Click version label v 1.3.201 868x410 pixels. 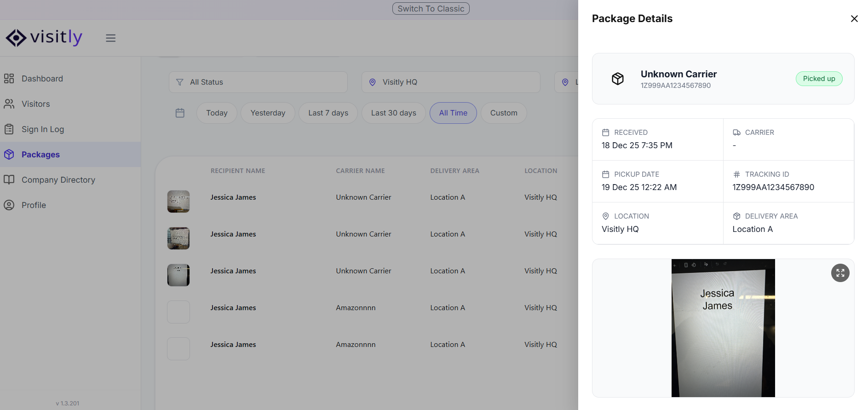coord(68,404)
